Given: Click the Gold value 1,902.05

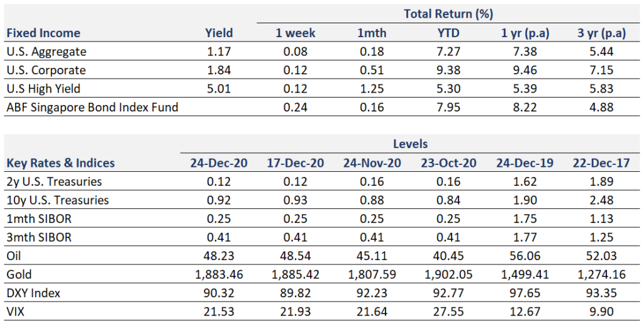Looking at the screenshot, I should 448,274.
